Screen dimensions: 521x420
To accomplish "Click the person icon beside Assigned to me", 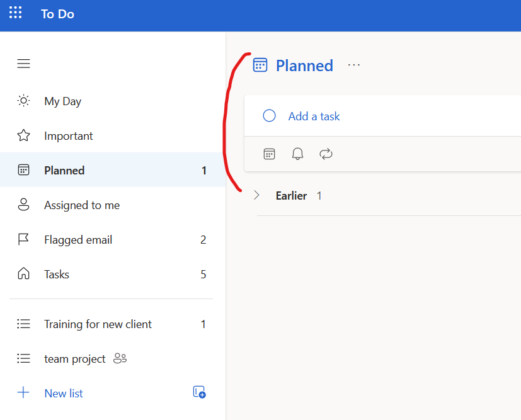I will 23,205.
